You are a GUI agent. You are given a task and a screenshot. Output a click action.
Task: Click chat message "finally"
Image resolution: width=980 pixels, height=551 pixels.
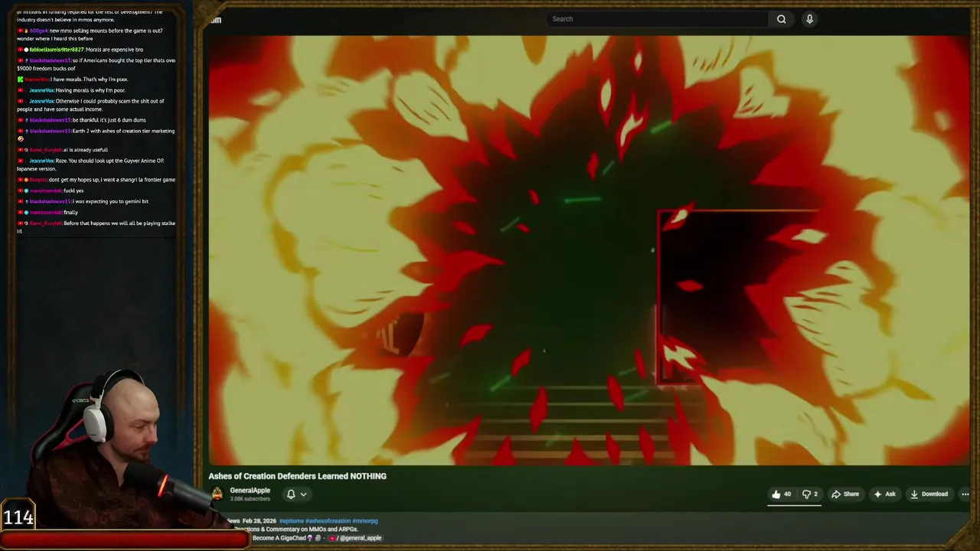pos(70,212)
